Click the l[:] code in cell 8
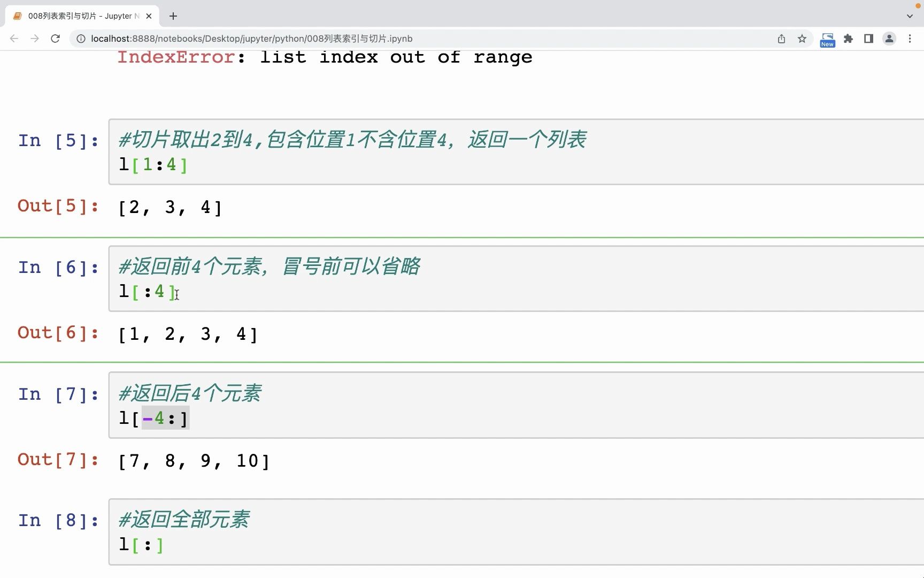 click(x=141, y=545)
